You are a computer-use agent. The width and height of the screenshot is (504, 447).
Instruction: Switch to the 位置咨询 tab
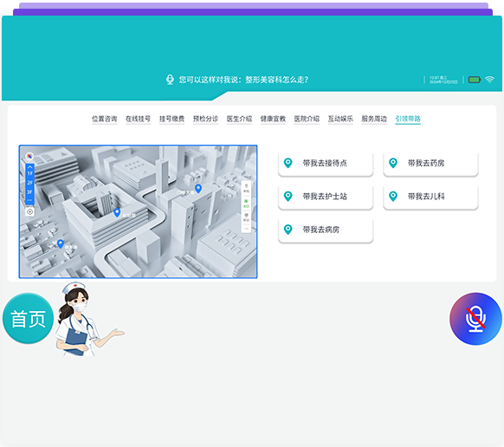click(105, 119)
